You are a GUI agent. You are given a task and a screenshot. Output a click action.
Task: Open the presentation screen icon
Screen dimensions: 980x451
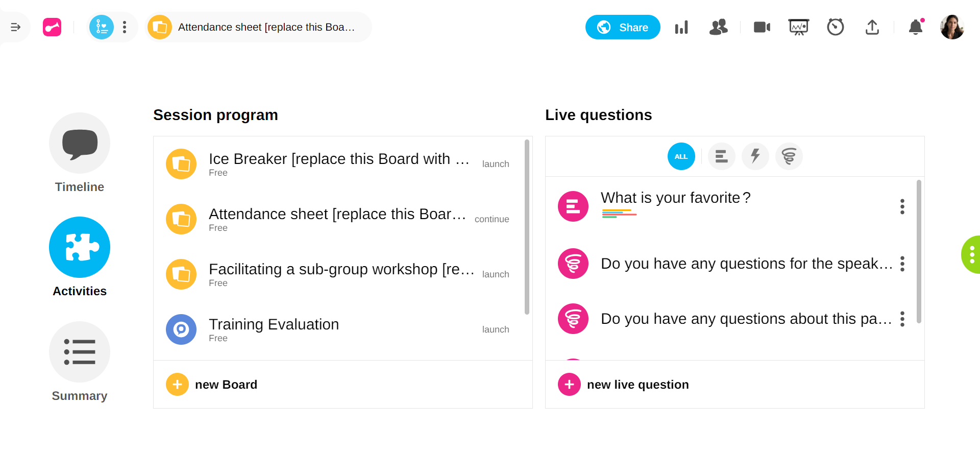click(x=798, y=27)
